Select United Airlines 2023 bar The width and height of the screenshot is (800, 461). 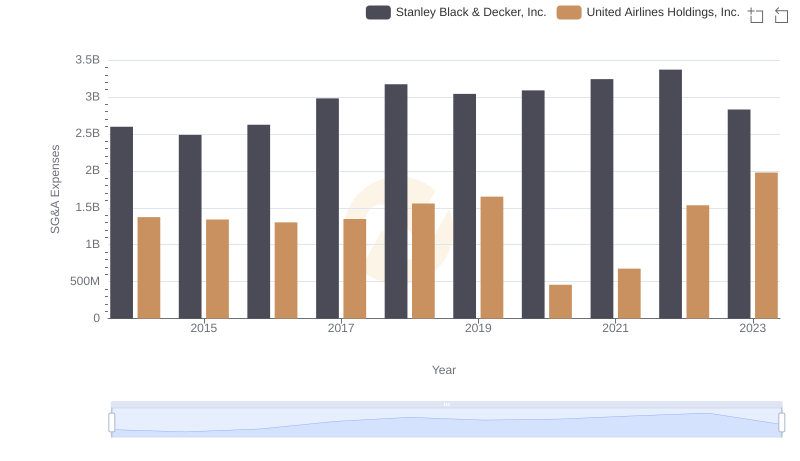(x=766, y=246)
